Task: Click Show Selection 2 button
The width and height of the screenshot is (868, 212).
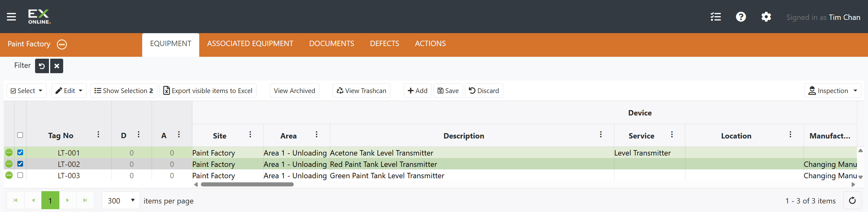Action: point(124,91)
